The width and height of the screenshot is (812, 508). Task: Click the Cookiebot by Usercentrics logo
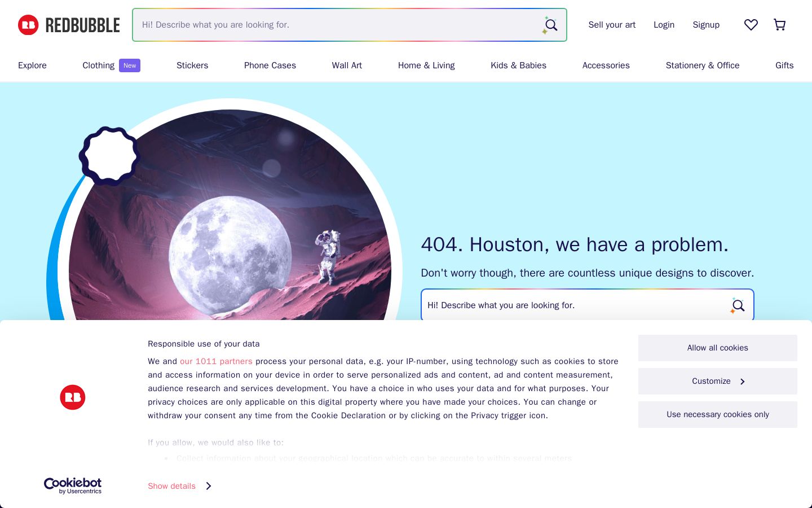pos(73,486)
